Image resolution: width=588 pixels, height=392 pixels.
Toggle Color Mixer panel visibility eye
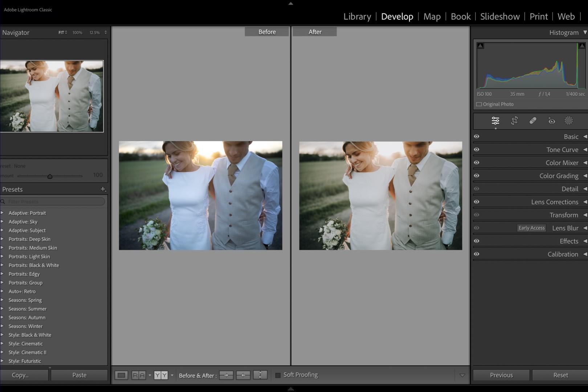pyautogui.click(x=477, y=163)
